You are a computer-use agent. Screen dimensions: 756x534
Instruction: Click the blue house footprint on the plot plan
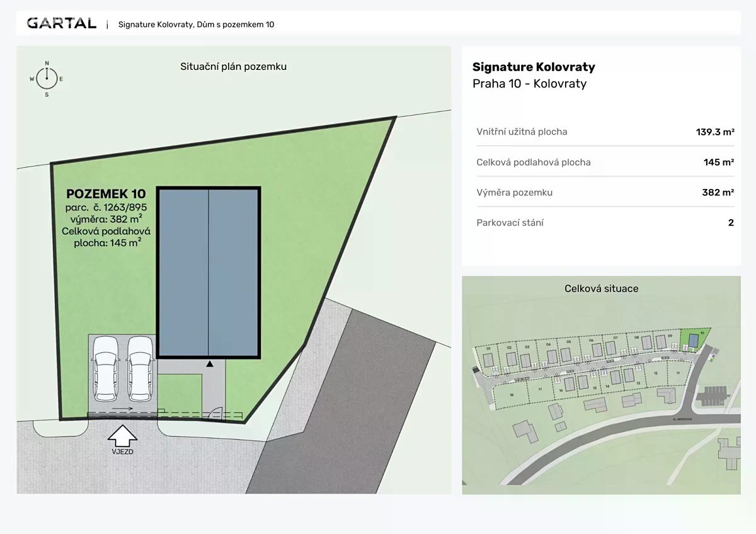coord(209,272)
